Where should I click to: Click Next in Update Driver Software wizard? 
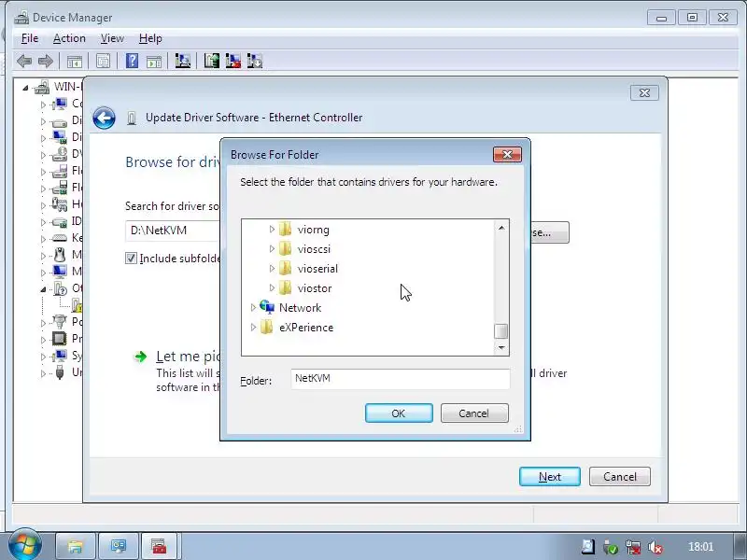click(x=550, y=477)
